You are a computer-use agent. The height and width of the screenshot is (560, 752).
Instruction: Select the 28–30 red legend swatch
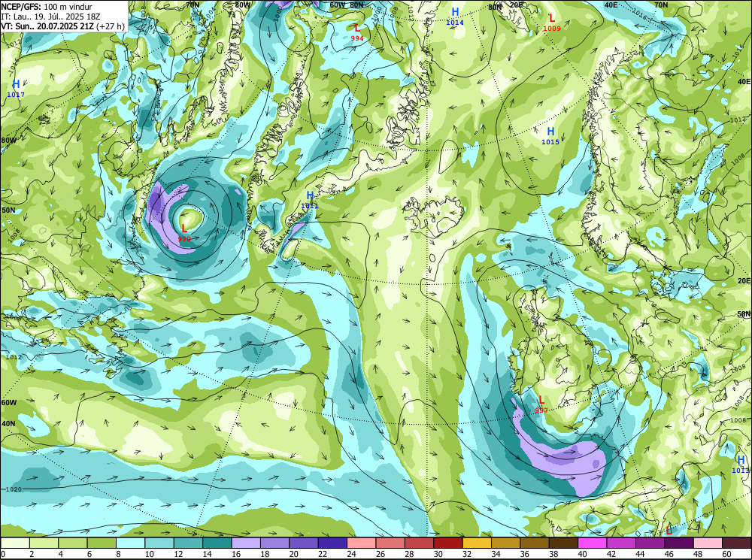[x=419, y=543]
